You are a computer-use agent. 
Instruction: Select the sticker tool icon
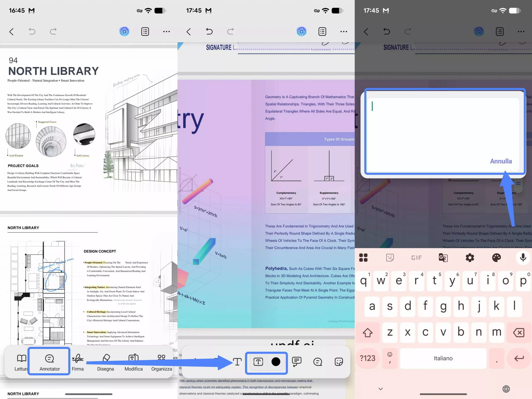pyautogui.click(x=339, y=361)
